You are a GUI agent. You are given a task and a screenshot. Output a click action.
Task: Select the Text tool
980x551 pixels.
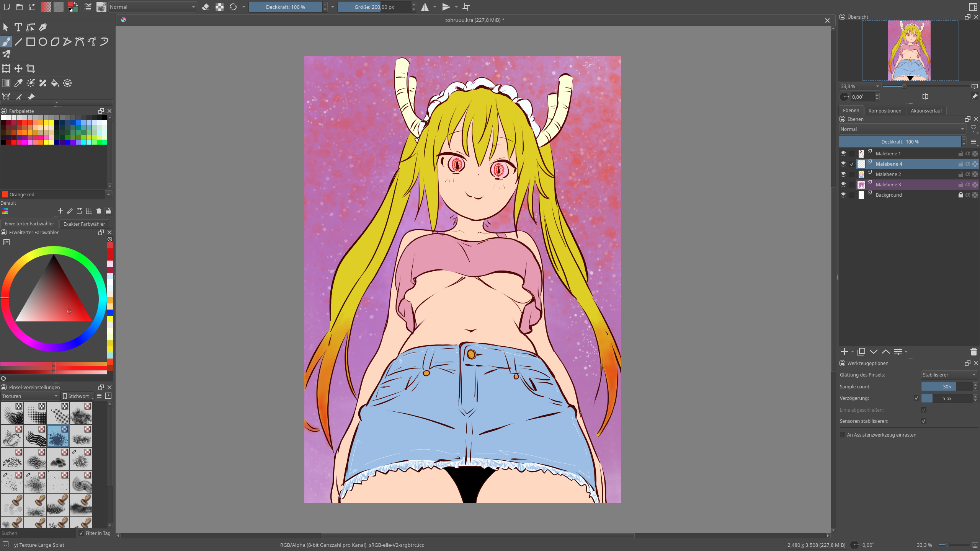coord(18,27)
